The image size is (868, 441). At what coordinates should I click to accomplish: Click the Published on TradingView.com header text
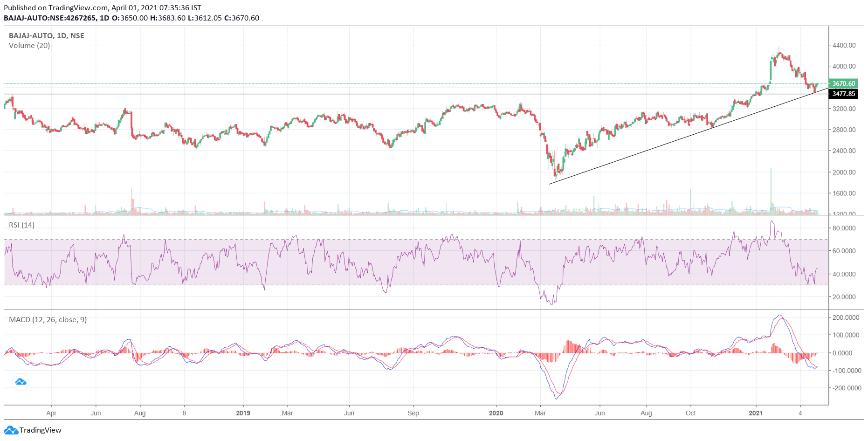[x=103, y=7]
